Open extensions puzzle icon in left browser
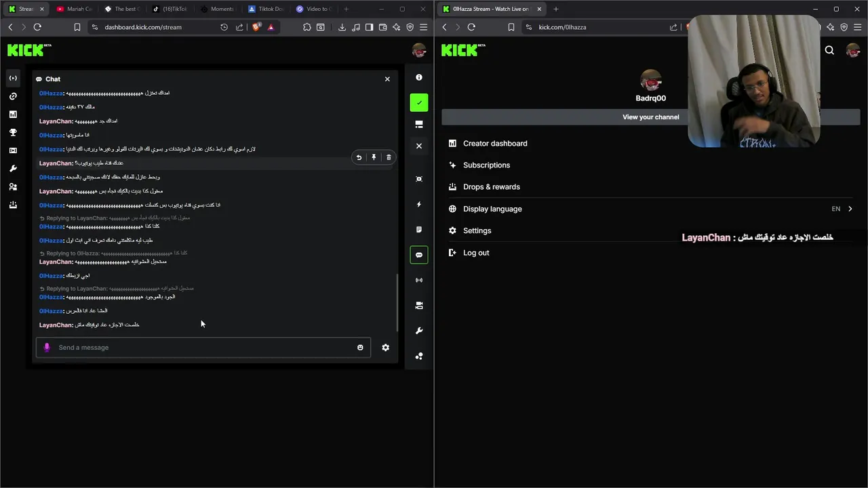The image size is (868, 488). (x=307, y=27)
